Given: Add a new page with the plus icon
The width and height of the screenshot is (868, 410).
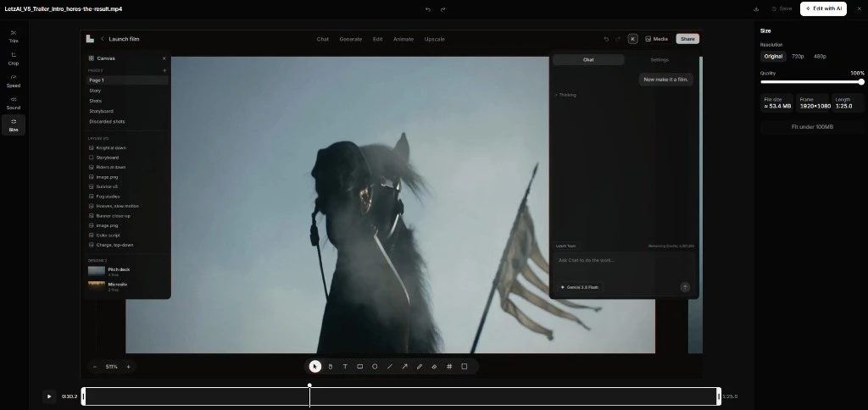Looking at the screenshot, I should [x=164, y=70].
